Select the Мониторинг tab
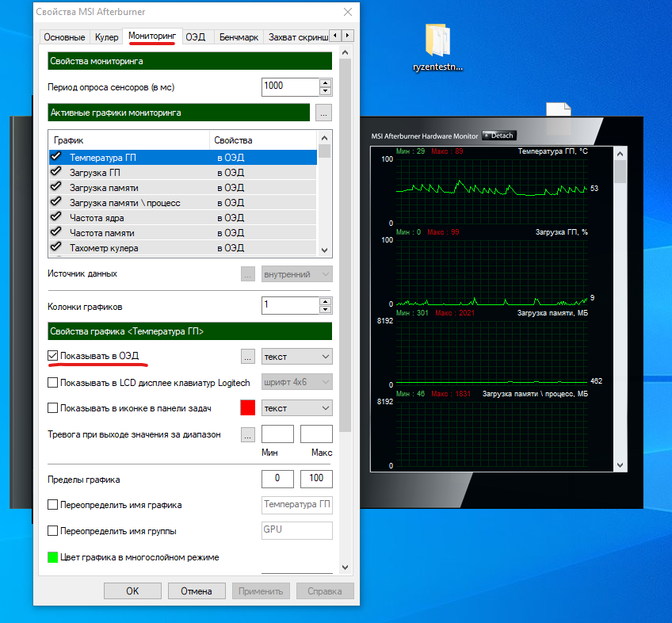This screenshot has height=623, width=672. [x=152, y=36]
